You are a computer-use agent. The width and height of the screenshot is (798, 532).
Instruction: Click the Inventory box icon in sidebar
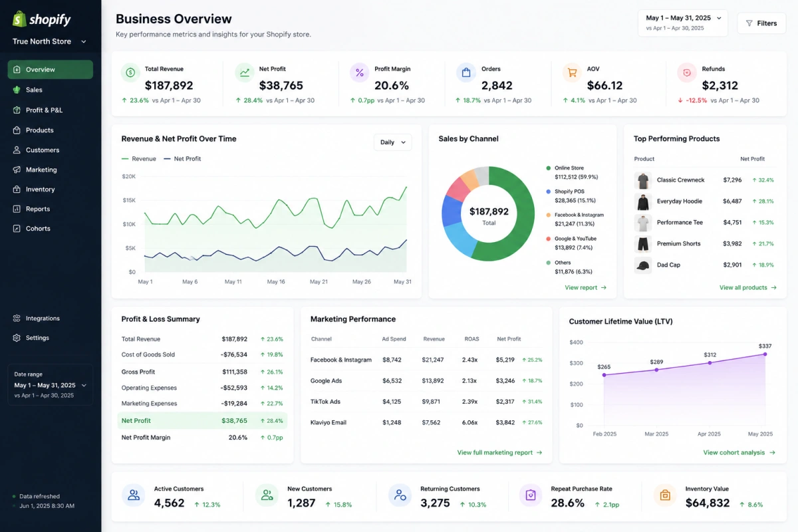point(17,190)
